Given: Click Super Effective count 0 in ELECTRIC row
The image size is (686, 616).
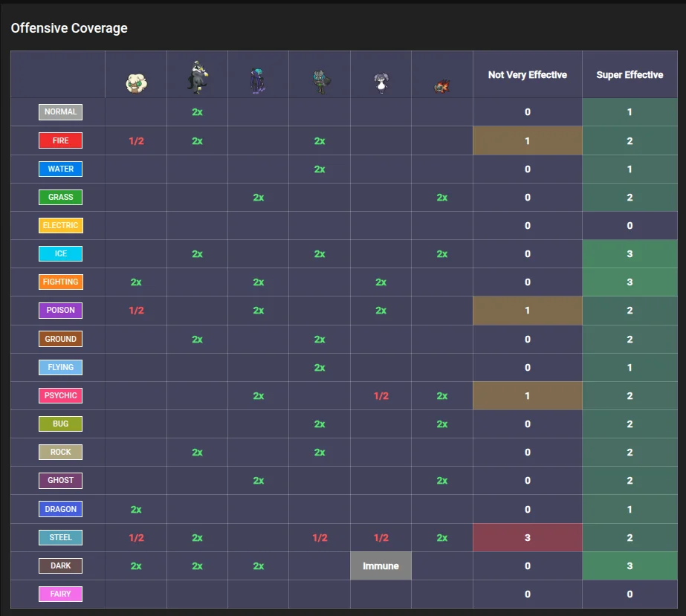Looking at the screenshot, I should [630, 226].
